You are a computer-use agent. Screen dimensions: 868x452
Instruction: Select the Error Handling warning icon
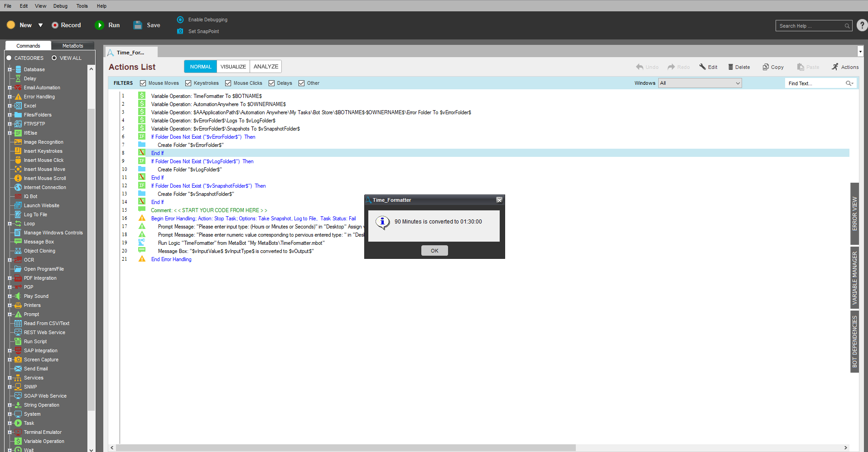18,97
